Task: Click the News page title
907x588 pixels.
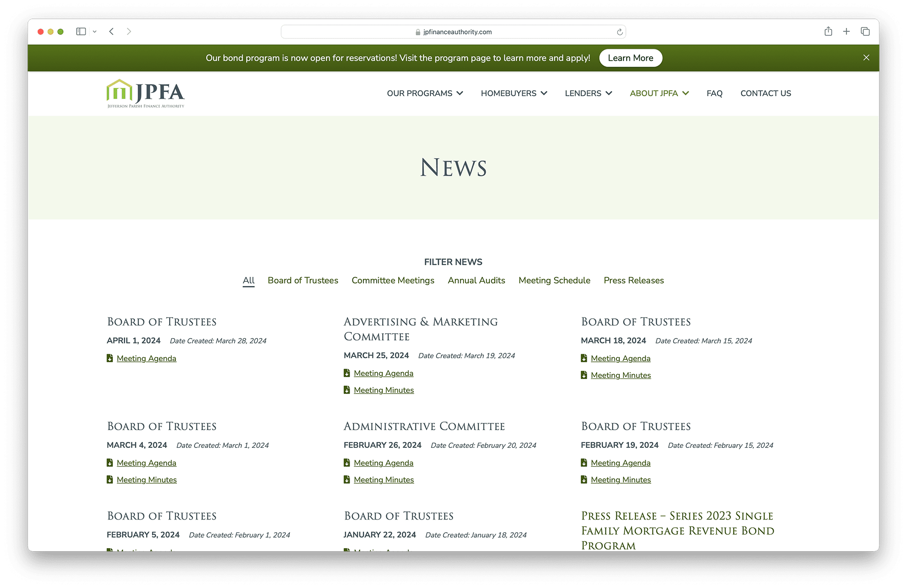Action: click(453, 168)
